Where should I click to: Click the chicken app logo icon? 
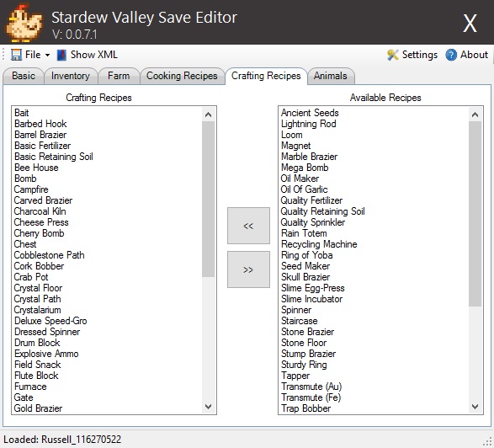(x=24, y=23)
